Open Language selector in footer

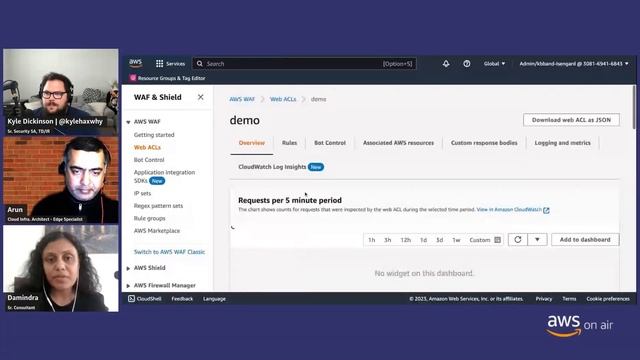pyautogui.click(x=214, y=299)
